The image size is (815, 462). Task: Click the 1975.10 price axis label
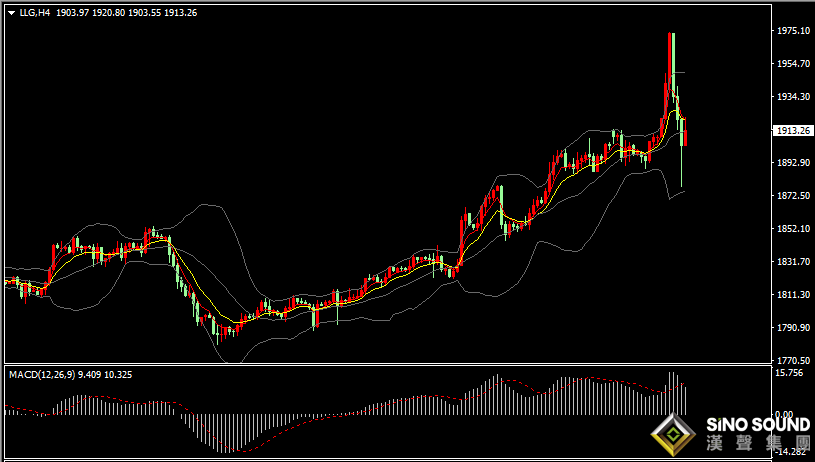pyautogui.click(x=791, y=31)
